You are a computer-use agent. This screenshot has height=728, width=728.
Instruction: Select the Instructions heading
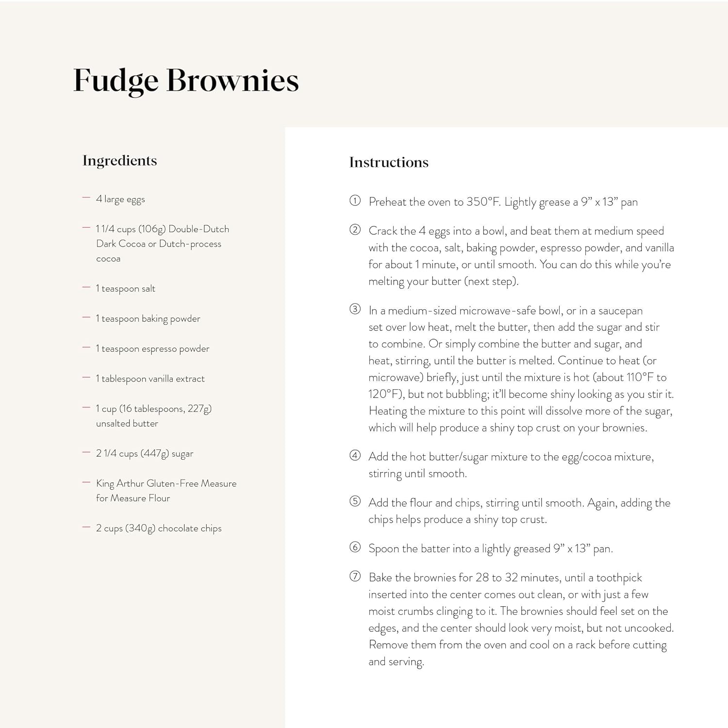coord(389,162)
